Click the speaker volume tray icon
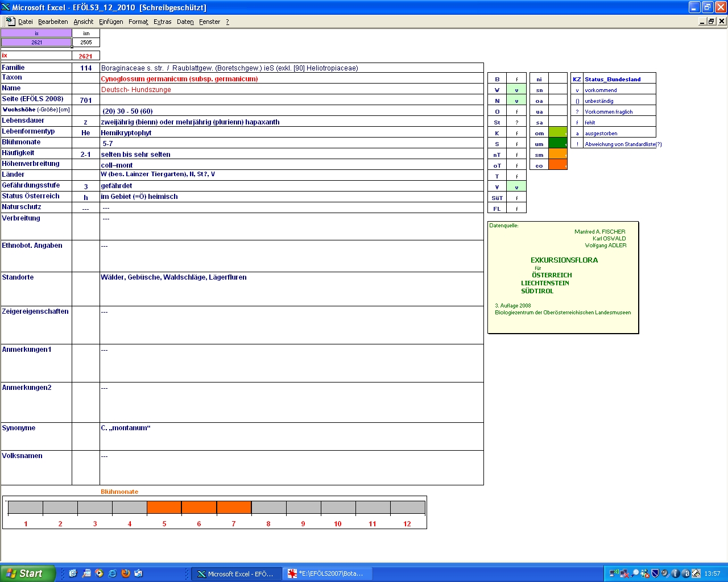The image size is (728, 582). (x=665, y=573)
